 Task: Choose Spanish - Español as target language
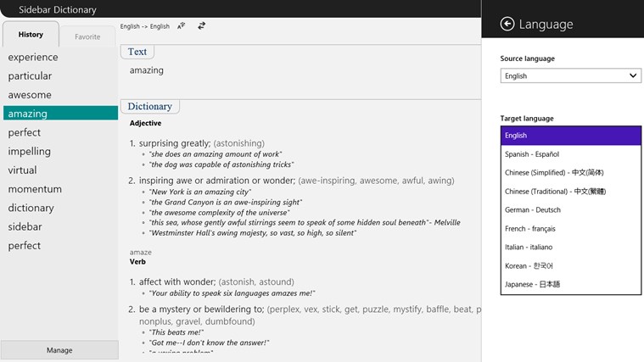coord(570,154)
